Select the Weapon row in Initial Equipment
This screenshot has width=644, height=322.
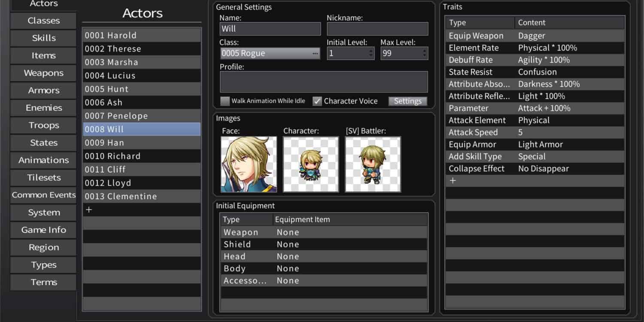(324, 232)
